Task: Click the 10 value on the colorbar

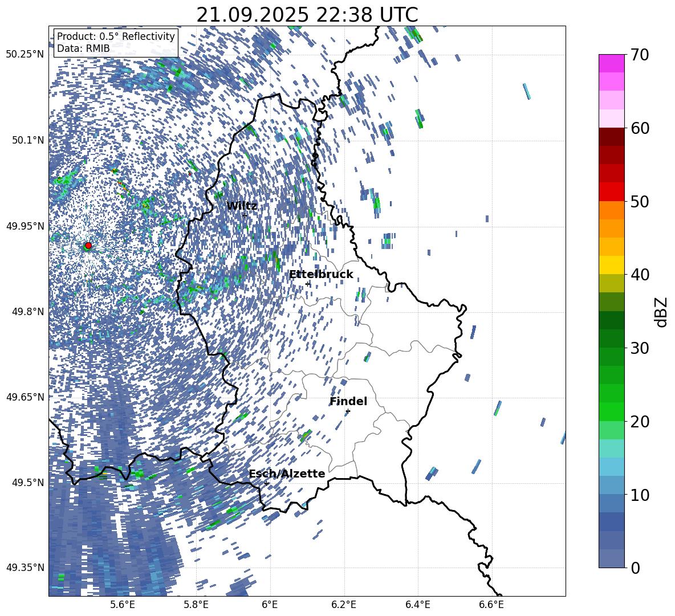Action: (640, 495)
